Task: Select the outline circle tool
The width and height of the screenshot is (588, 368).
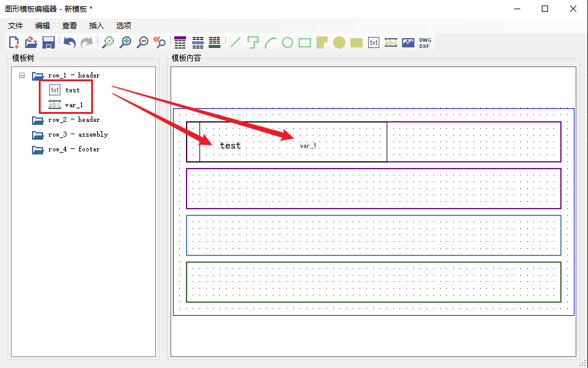Action: click(x=288, y=42)
